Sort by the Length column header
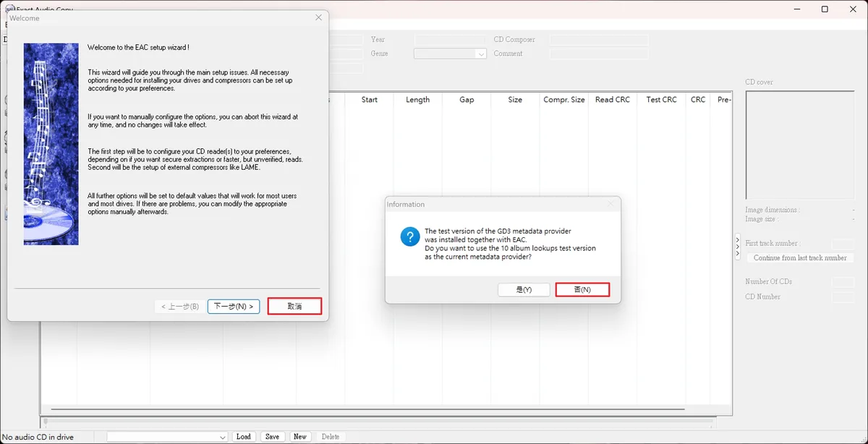 418,100
